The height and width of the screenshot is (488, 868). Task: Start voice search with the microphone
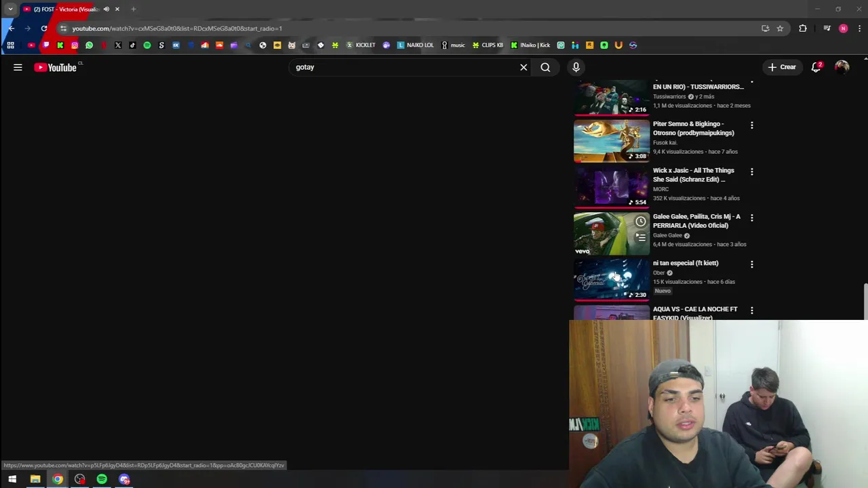[576, 67]
